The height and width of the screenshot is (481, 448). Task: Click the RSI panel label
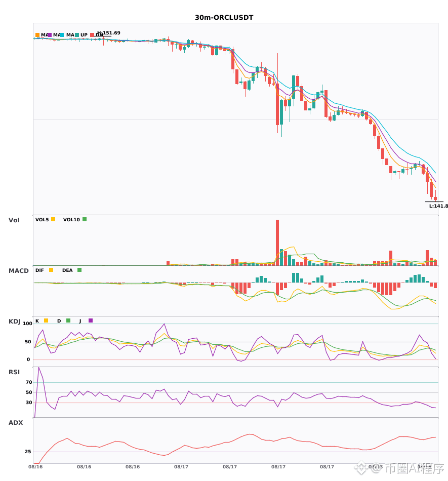click(x=14, y=372)
